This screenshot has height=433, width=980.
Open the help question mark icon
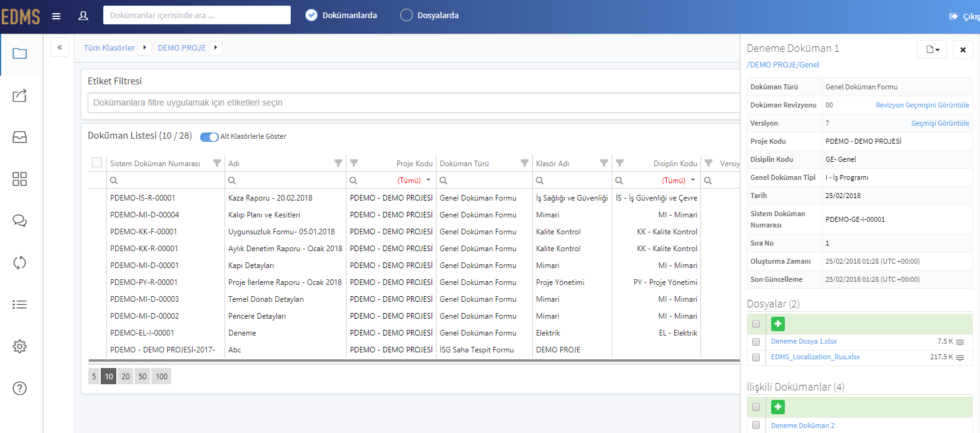tap(19, 388)
